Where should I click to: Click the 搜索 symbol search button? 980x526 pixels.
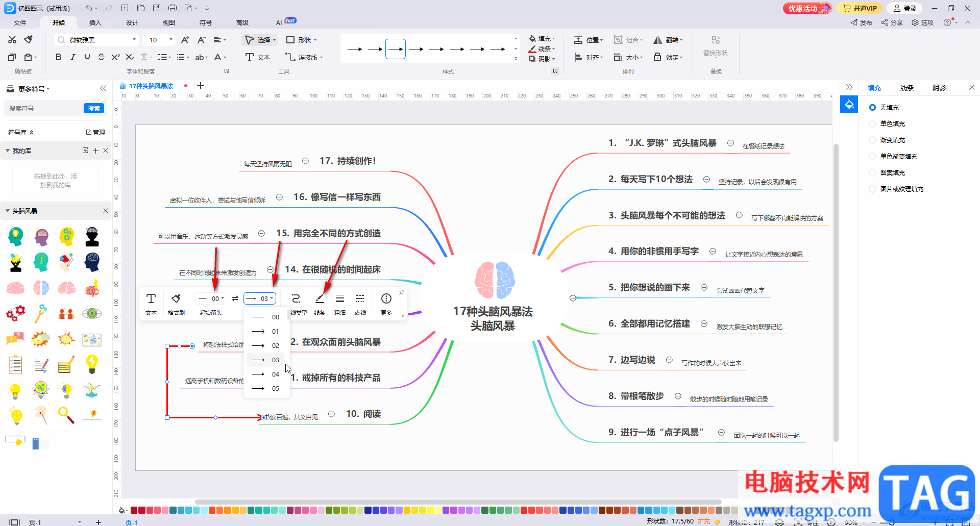coord(94,108)
